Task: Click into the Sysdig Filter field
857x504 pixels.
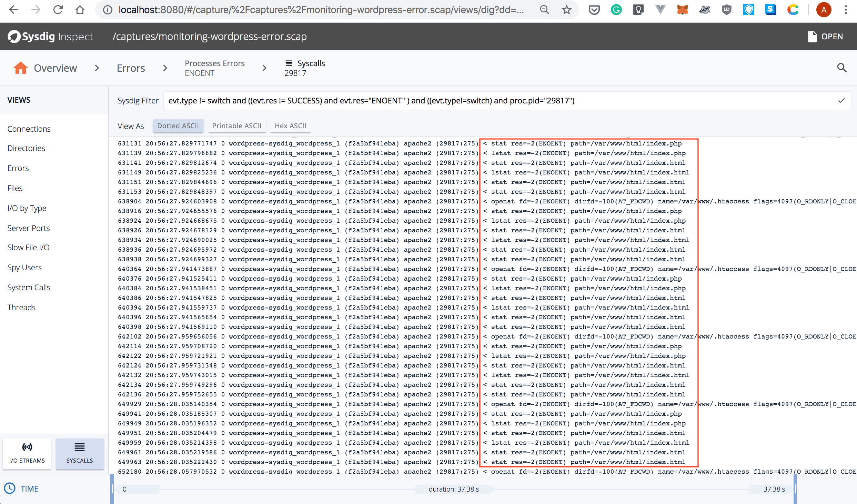Action: [x=507, y=101]
